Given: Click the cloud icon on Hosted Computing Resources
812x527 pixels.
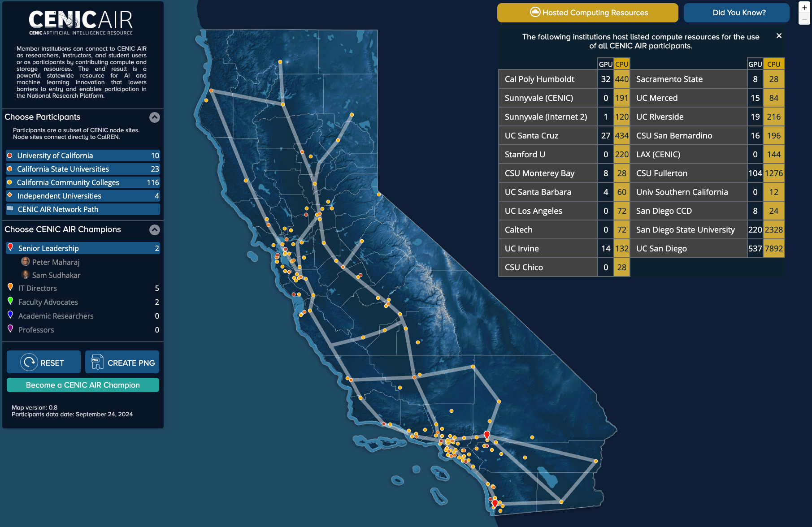Looking at the screenshot, I should [535, 12].
